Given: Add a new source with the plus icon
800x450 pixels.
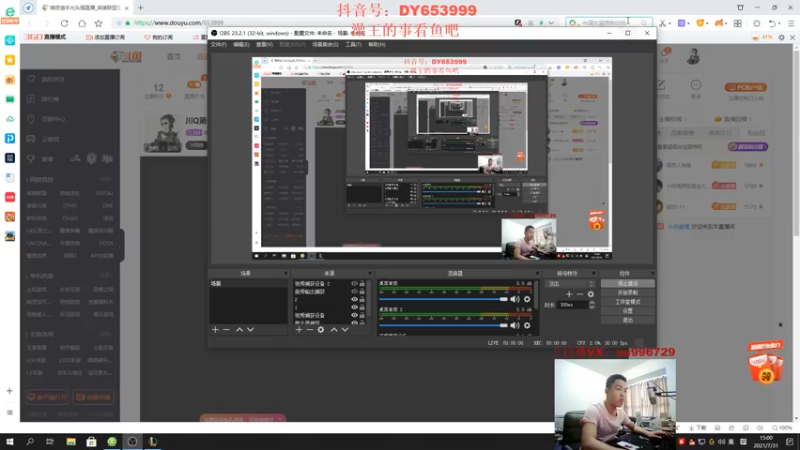Looking at the screenshot, I should point(299,330).
